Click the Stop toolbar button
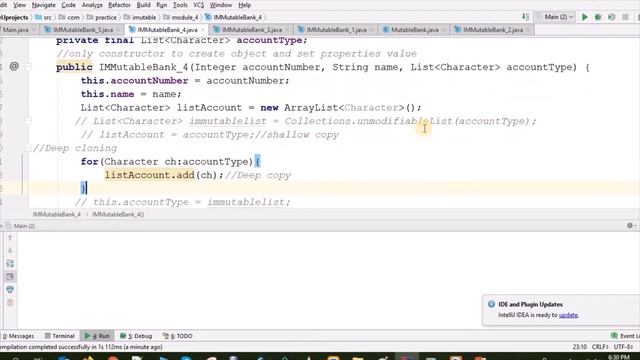Image resolution: width=640 pixels, height=360 pixels. (x=625, y=17)
